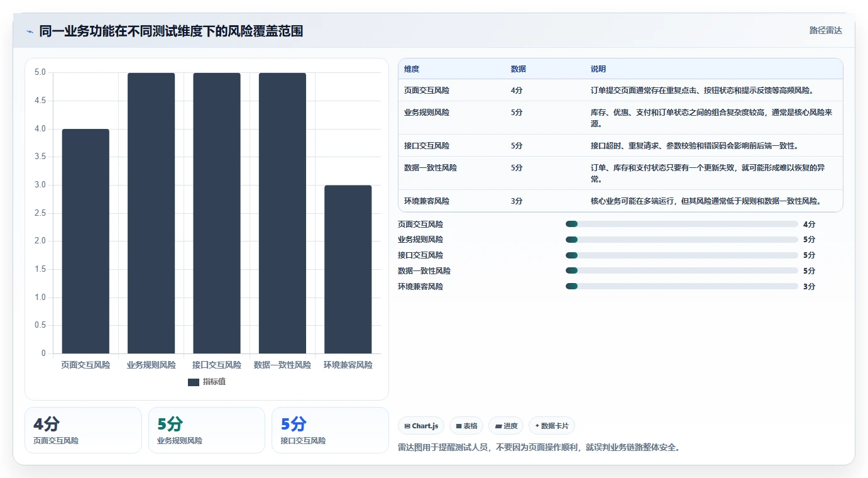Click the 3分 value beside 环境兼容风险 progress

click(809, 287)
